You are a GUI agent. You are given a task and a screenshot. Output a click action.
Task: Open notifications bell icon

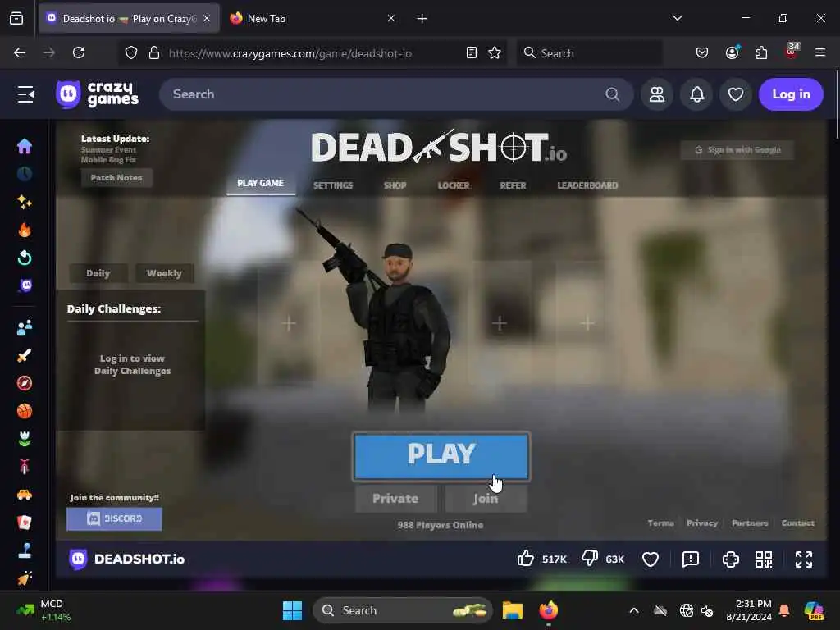[696, 94]
